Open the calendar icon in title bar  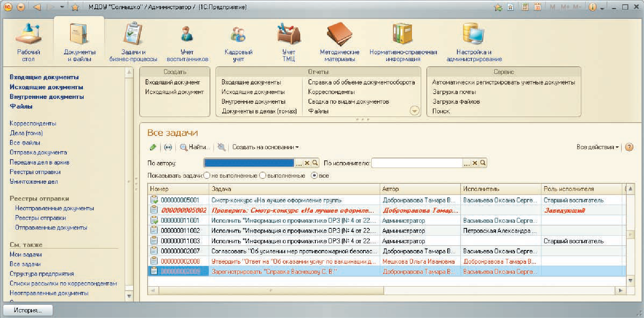(x=537, y=7)
